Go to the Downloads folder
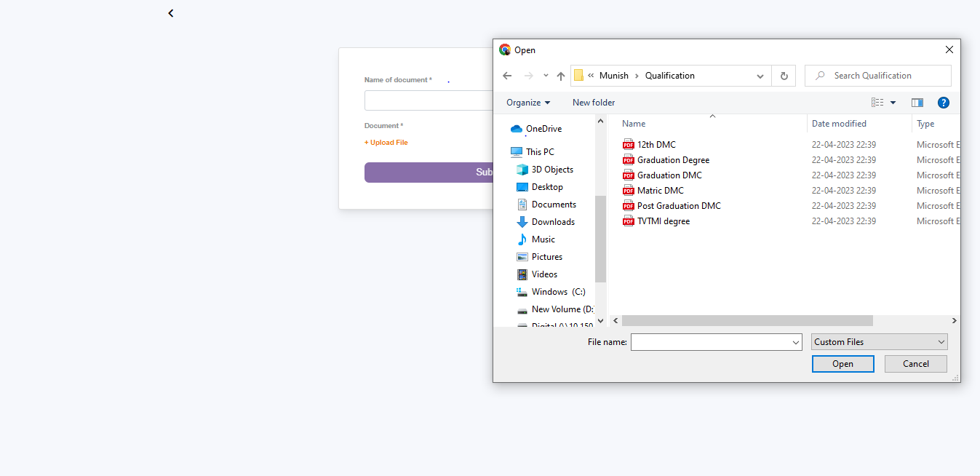This screenshot has height=476, width=980. click(552, 222)
